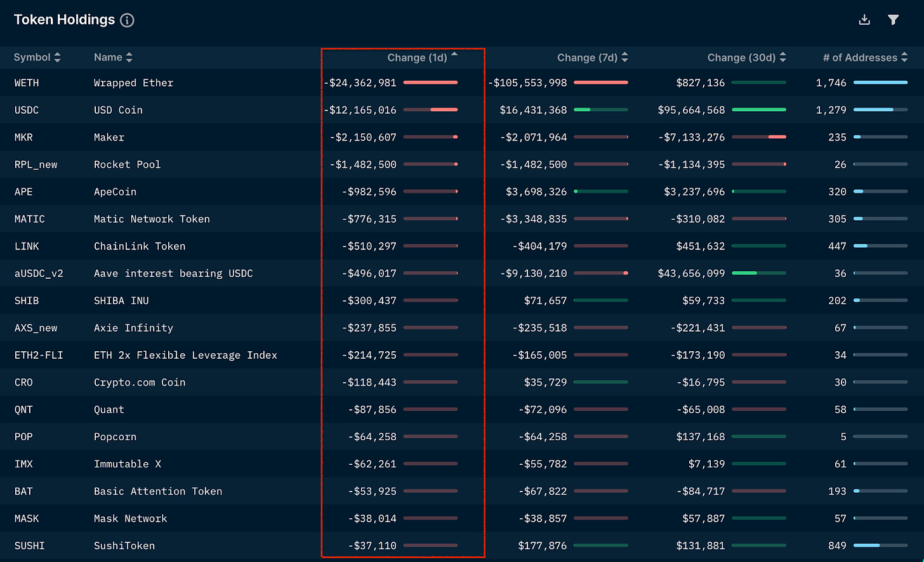Image resolution: width=924 pixels, height=562 pixels.
Task: Click the QNT symbol
Action: (x=23, y=410)
